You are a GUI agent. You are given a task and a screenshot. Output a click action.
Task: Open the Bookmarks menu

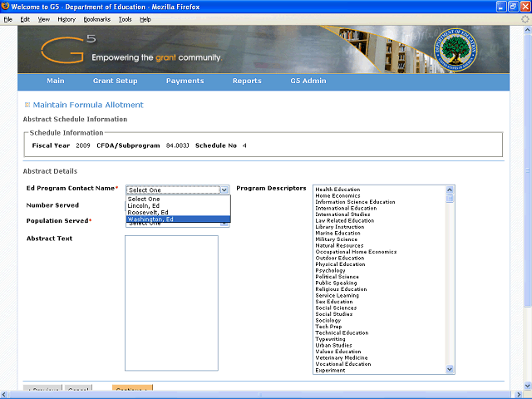pos(96,18)
